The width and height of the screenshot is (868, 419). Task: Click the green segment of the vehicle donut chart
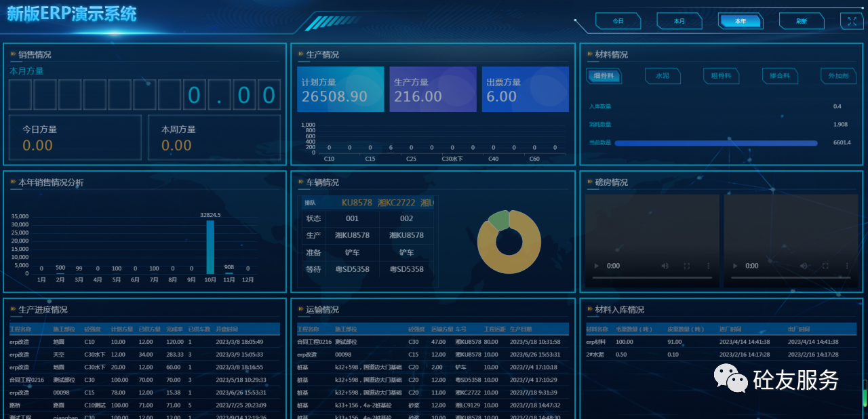point(500,219)
